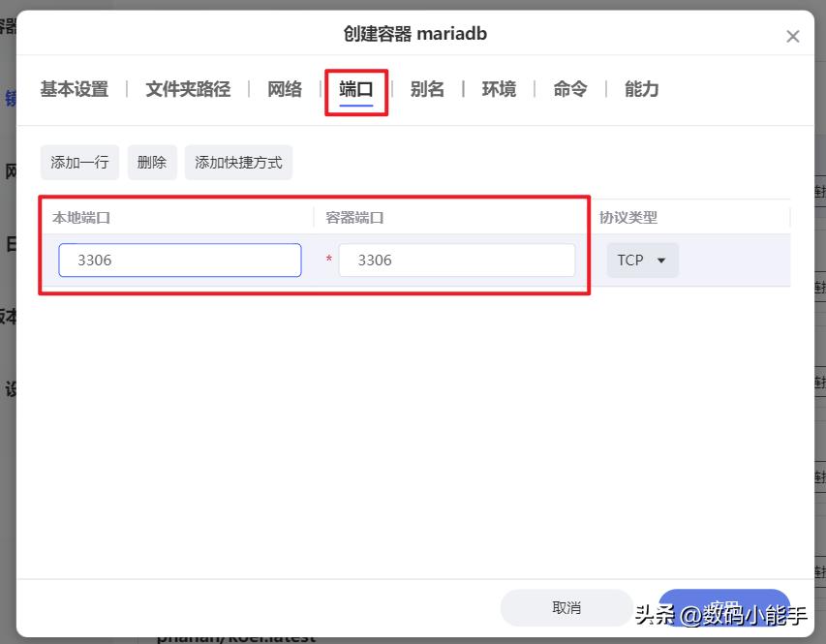826x644 pixels.
Task: Click the 取消 button
Action: click(566, 607)
